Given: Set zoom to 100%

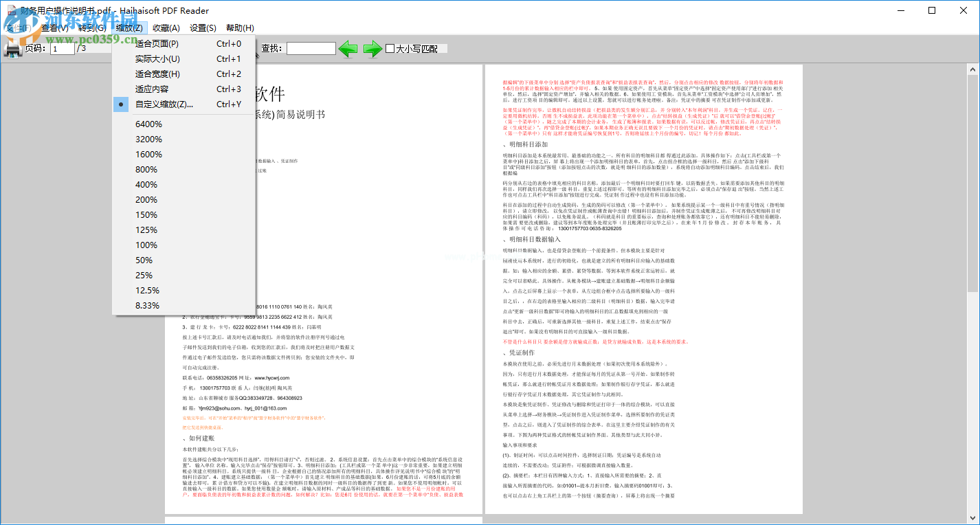Looking at the screenshot, I should pos(183,245).
